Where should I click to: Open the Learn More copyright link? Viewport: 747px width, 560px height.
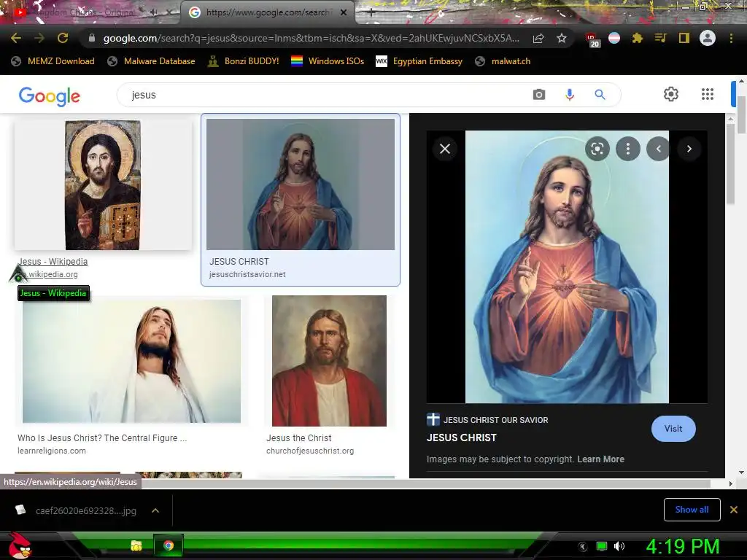coord(601,459)
